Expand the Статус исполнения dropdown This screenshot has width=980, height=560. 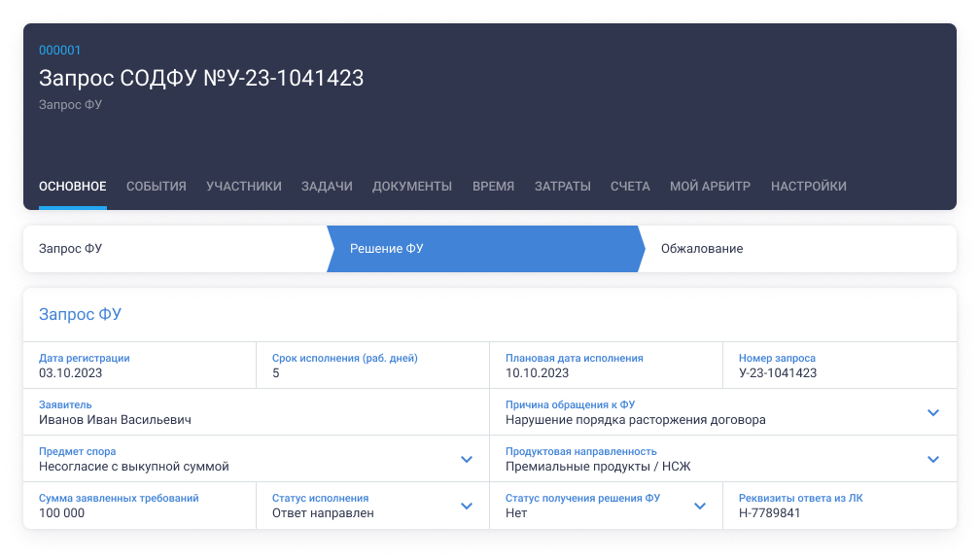pos(466,506)
